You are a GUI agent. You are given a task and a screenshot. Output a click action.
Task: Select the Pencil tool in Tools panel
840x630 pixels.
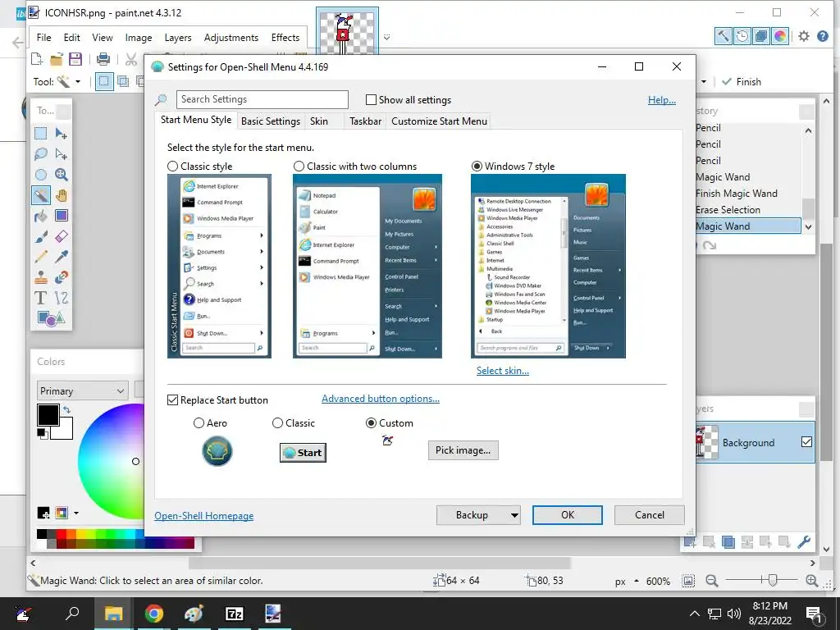pyautogui.click(x=41, y=257)
